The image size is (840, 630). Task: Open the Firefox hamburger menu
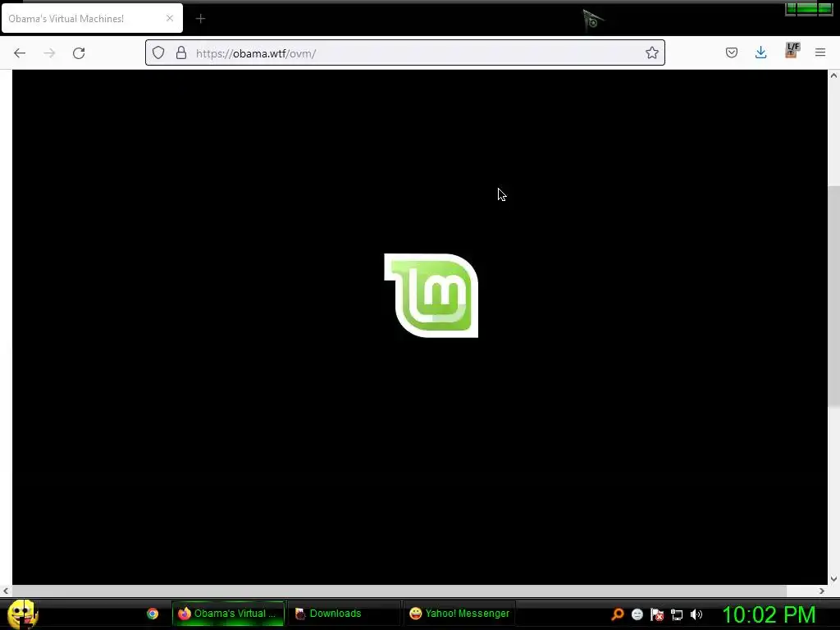point(820,52)
